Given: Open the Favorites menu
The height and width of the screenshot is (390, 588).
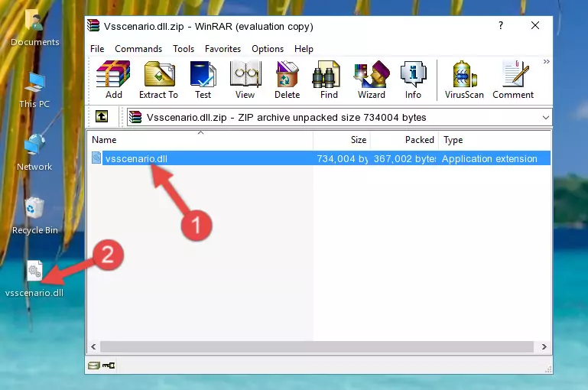Looking at the screenshot, I should [223, 49].
